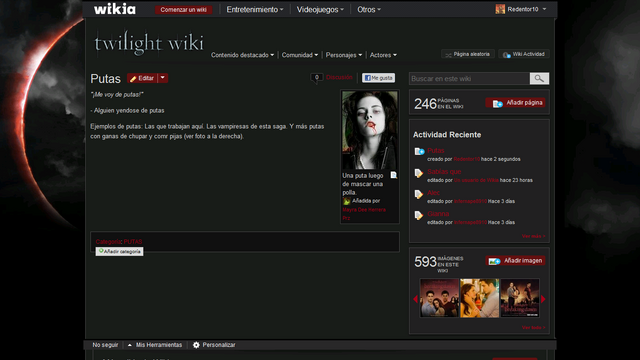Open the user account dropdown arrow

[x=544, y=9]
